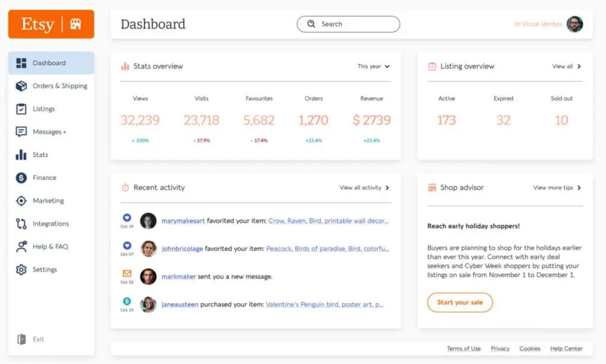606x364 pixels.
Task: Click the Orders & Shipping box icon
Action: coord(21,86)
